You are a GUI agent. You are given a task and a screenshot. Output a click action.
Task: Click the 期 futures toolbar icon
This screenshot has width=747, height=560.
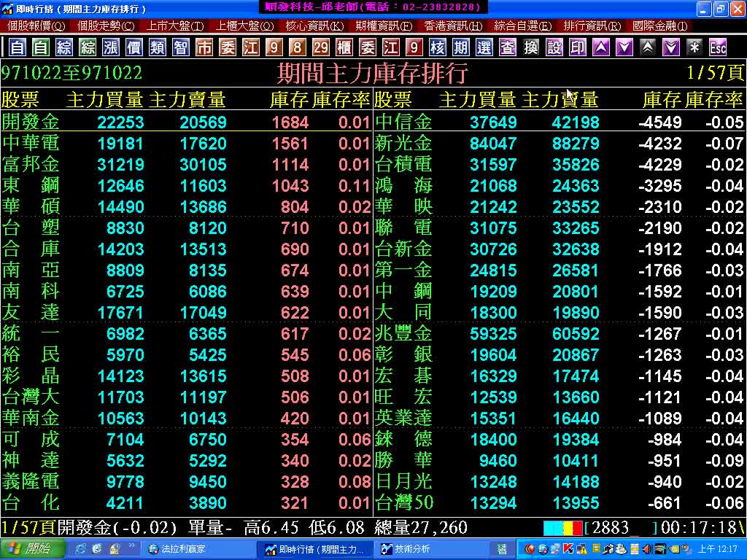pyautogui.click(x=461, y=47)
